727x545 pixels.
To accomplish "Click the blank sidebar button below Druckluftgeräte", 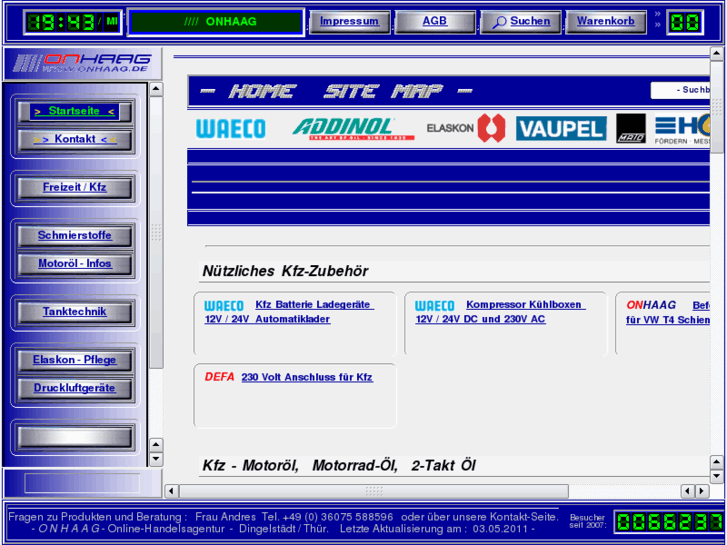I will coord(74,437).
